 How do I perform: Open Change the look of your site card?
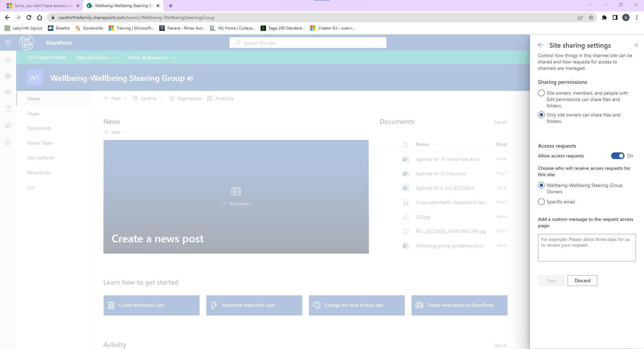(357, 305)
